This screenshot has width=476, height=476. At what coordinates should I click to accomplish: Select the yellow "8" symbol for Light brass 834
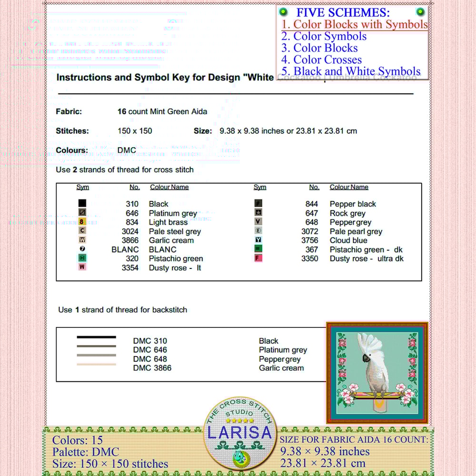[82, 222]
